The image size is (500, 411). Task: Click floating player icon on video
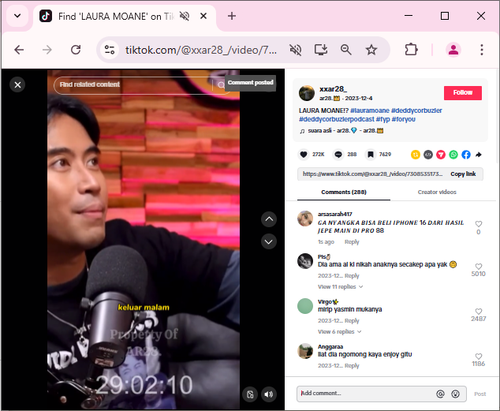[250, 395]
